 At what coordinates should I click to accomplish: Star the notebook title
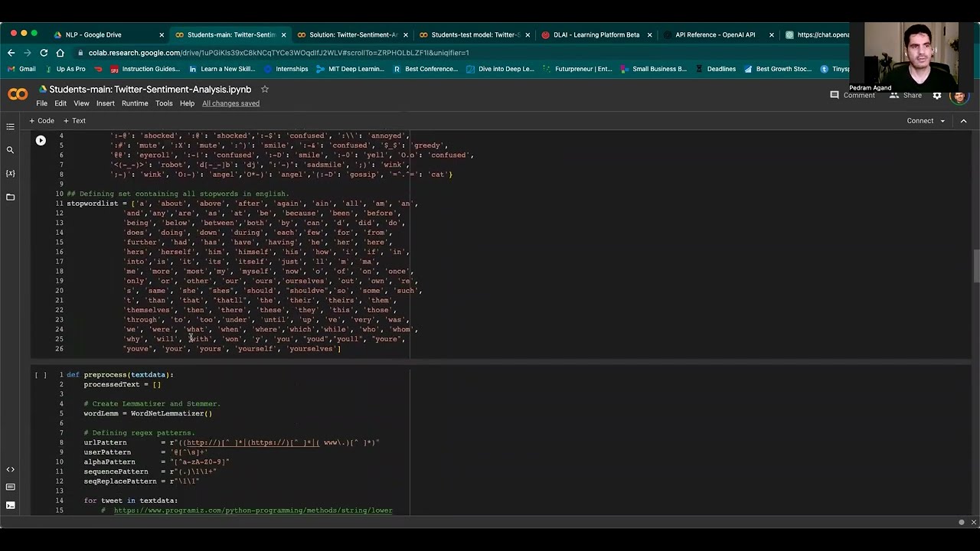265,90
